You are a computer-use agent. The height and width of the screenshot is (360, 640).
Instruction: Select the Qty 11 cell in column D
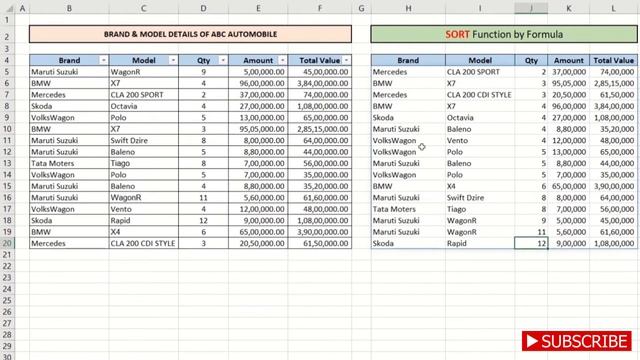pos(203,198)
